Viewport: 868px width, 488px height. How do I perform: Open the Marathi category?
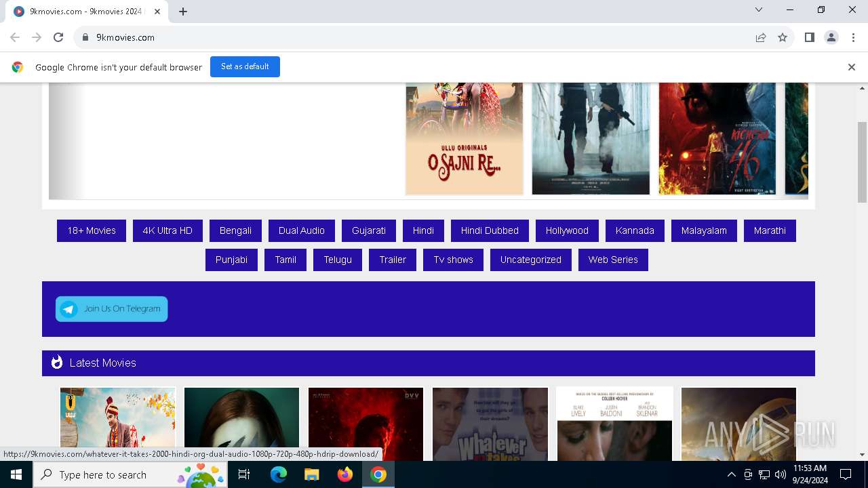point(770,230)
